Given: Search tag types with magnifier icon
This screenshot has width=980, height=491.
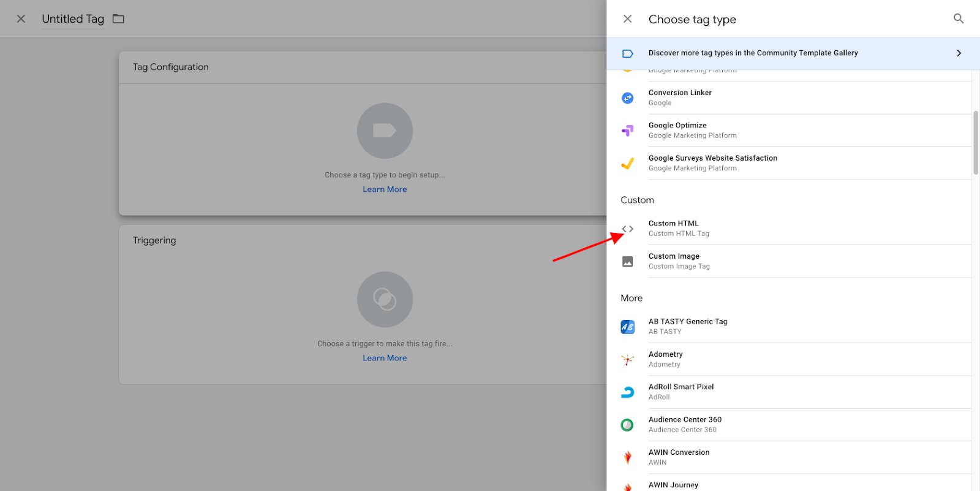Looking at the screenshot, I should click(959, 19).
